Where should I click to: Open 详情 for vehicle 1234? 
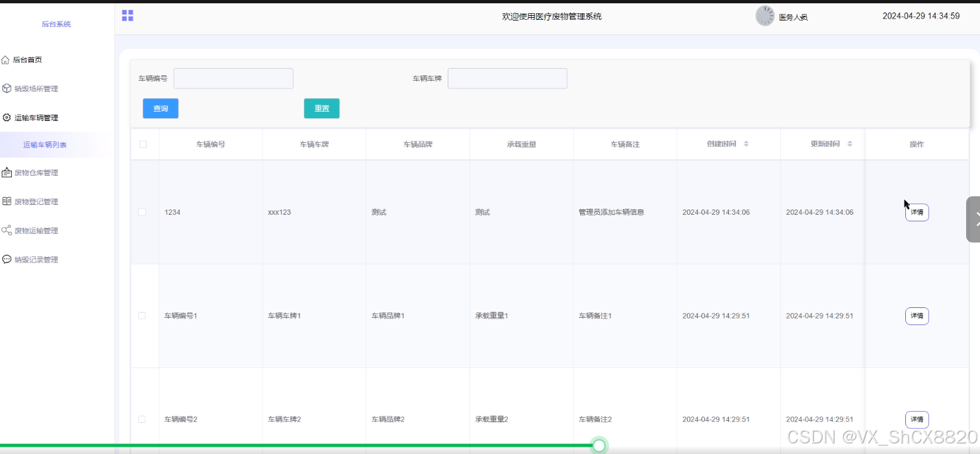(x=917, y=212)
